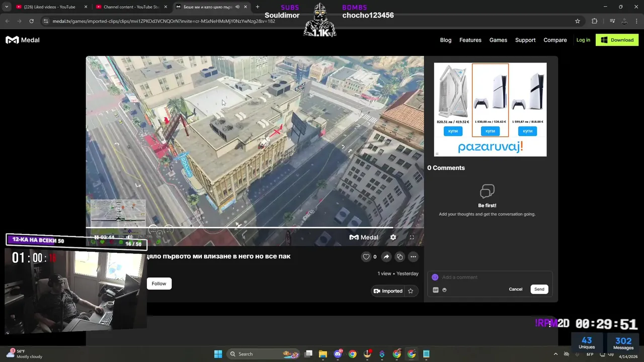Mute the active Medal browser tab audio

(x=237, y=7)
